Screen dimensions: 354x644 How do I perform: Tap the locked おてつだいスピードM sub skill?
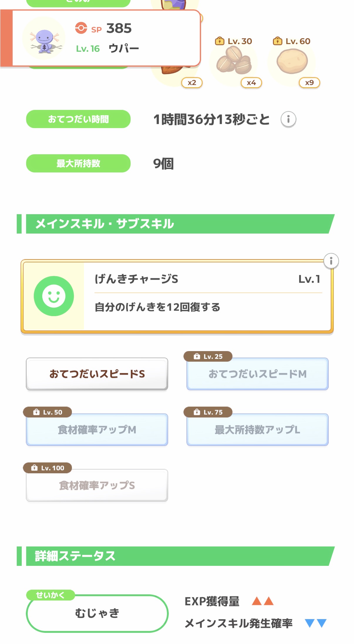pos(257,374)
